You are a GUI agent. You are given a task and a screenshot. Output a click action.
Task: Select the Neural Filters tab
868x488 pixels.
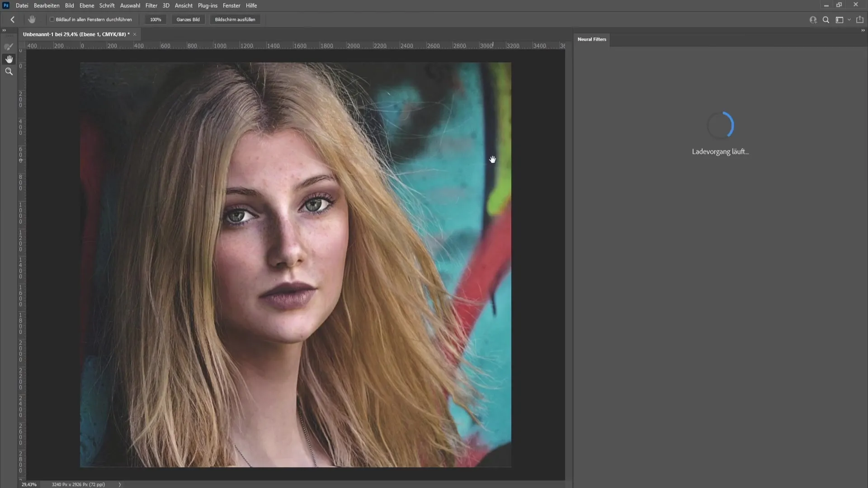[592, 39]
